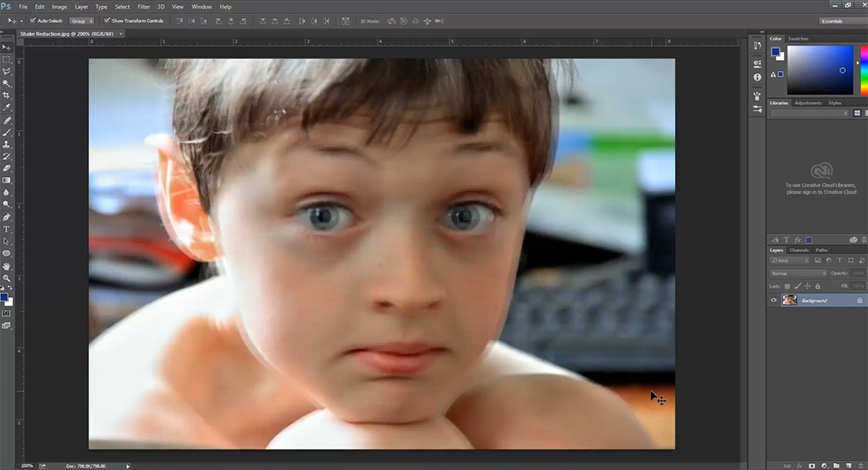Add character style button in Libraries panel
The height and width of the screenshot is (470, 868).
coord(786,240)
